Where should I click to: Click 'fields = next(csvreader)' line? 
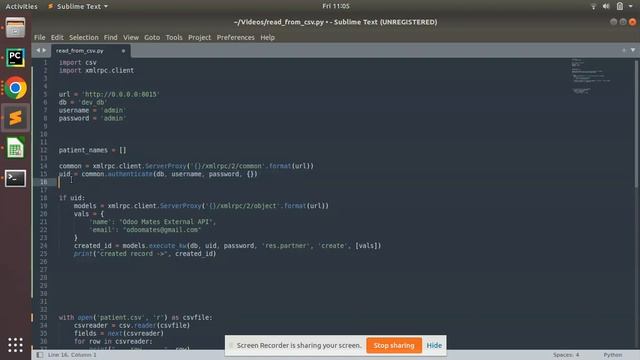coord(119,333)
